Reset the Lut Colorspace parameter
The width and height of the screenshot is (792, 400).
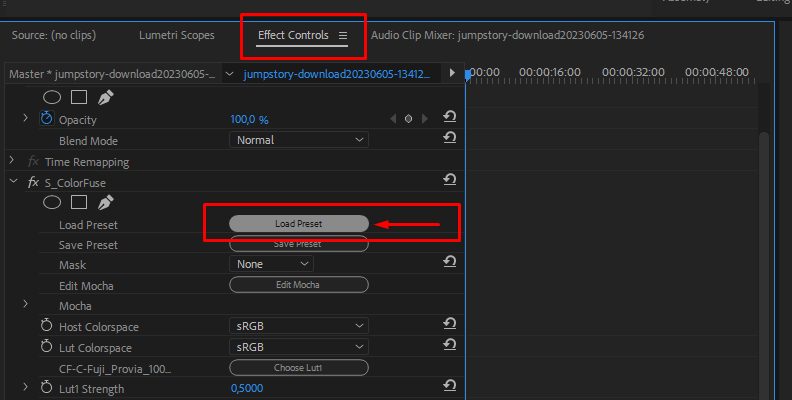(450, 344)
